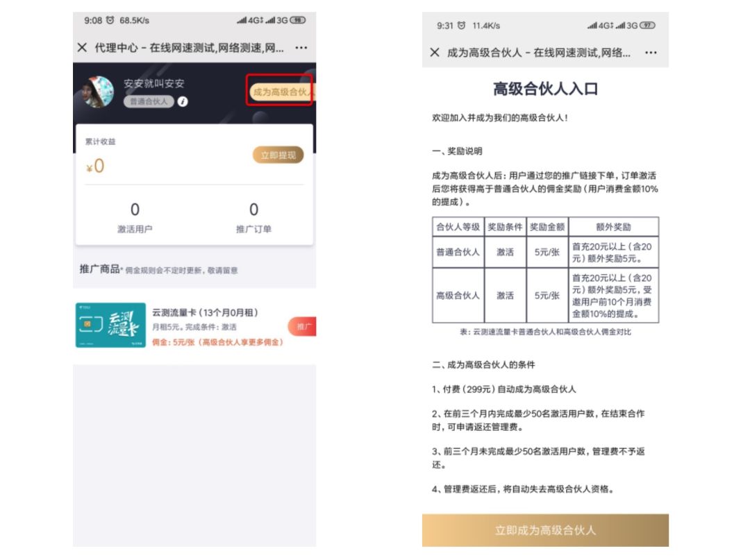Tap the 合伙人等级 table header
The image size is (750, 560).
(x=458, y=226)
